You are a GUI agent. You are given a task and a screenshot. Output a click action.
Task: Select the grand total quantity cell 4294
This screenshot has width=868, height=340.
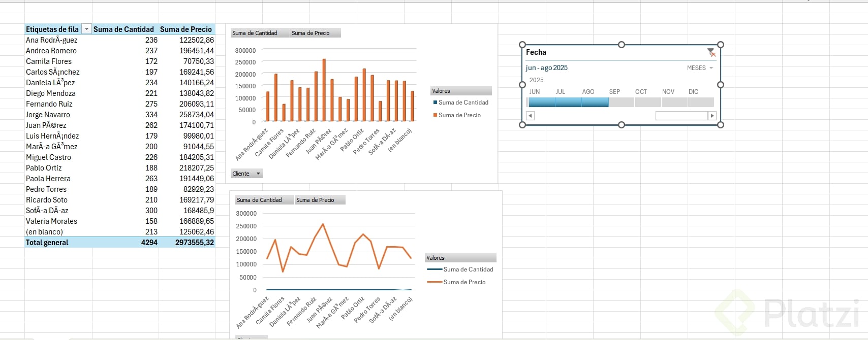pos(125,243)
